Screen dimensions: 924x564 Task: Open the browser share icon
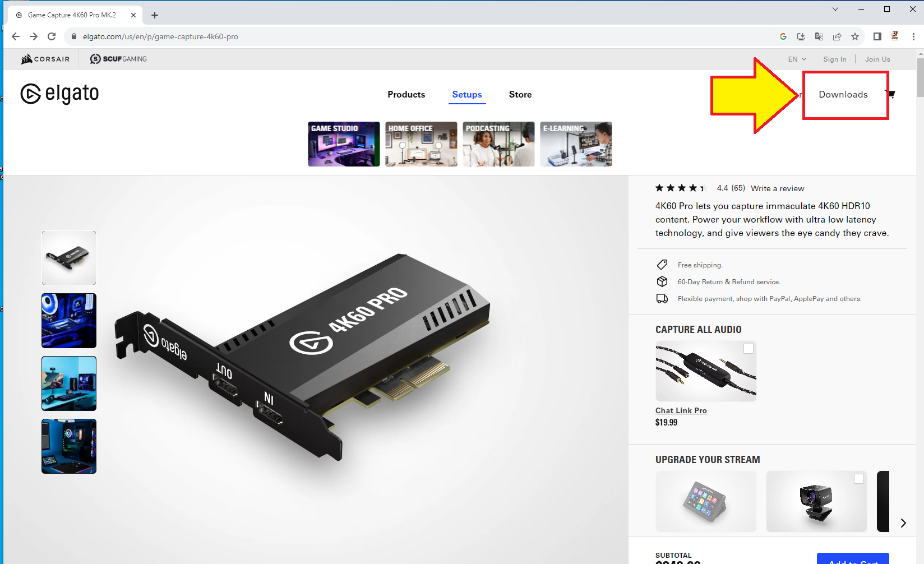[837, 36]
